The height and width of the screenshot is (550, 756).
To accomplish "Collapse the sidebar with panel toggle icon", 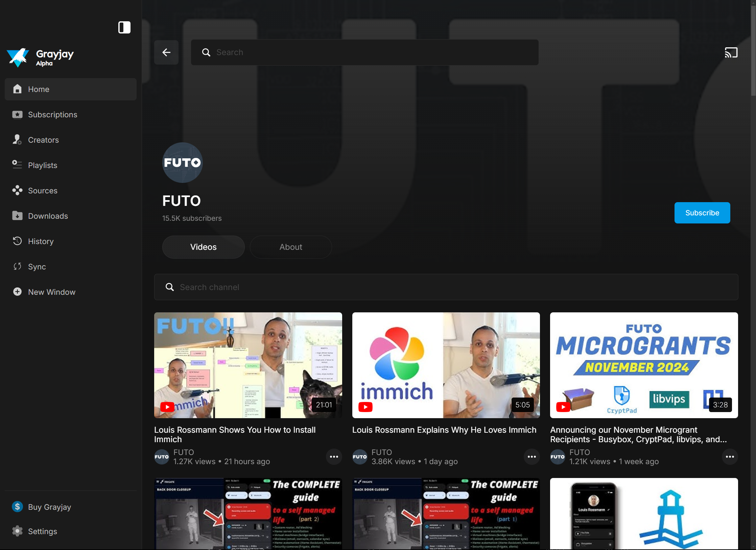I will pyautogui.click(x=124, y=27).
